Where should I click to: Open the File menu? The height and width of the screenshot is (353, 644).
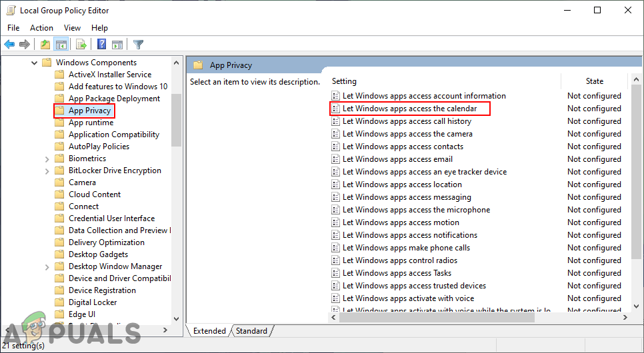[x=13, y=27]
